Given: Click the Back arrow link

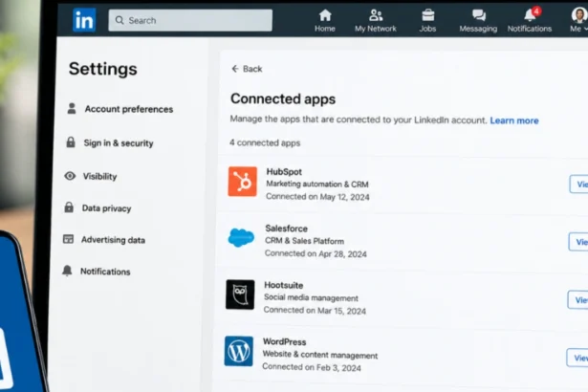Looking at the screenshot, I should (x=247, y=69).
